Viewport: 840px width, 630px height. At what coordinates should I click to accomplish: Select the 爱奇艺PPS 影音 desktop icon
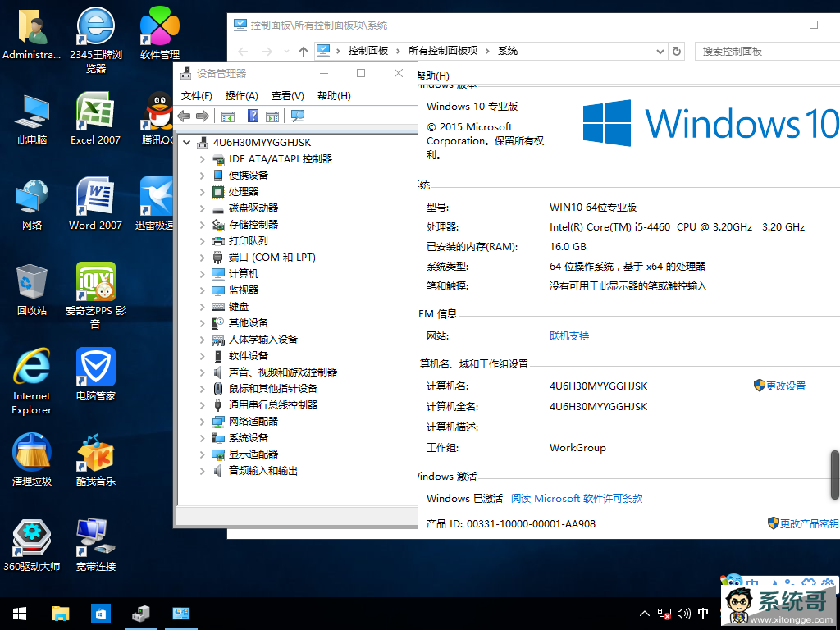click(x=95, y=295)
